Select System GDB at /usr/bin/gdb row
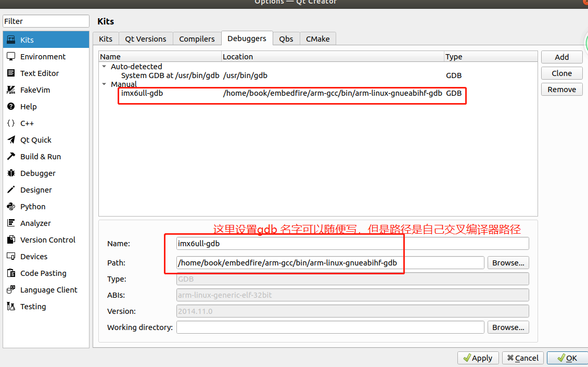This screenshot has height=367, width=588. pos(318,75)
